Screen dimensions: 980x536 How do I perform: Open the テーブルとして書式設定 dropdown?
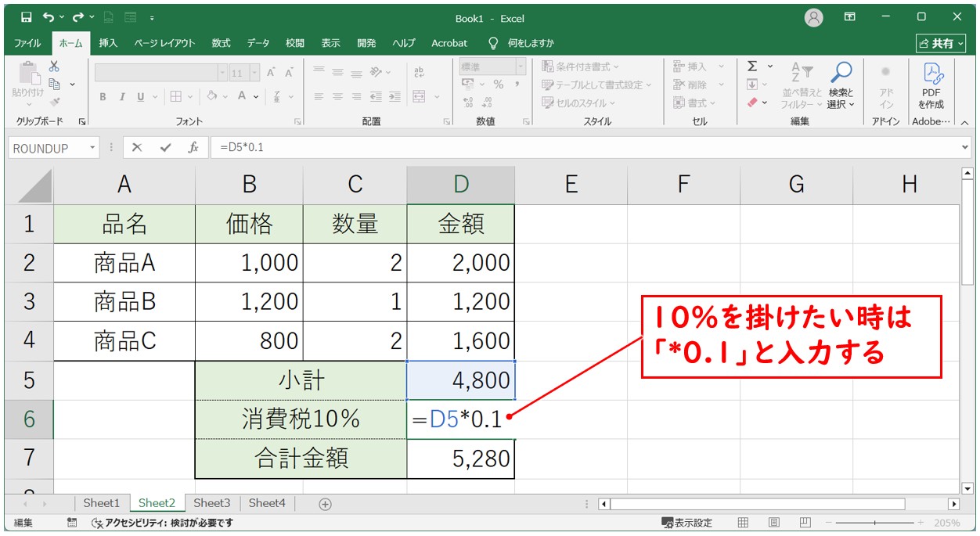(596, 85)
